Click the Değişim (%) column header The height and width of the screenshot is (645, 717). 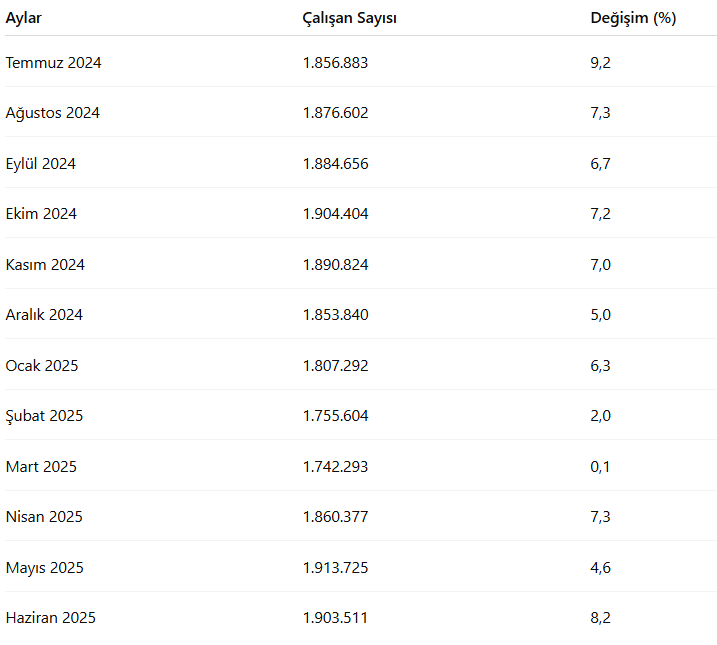633,18
